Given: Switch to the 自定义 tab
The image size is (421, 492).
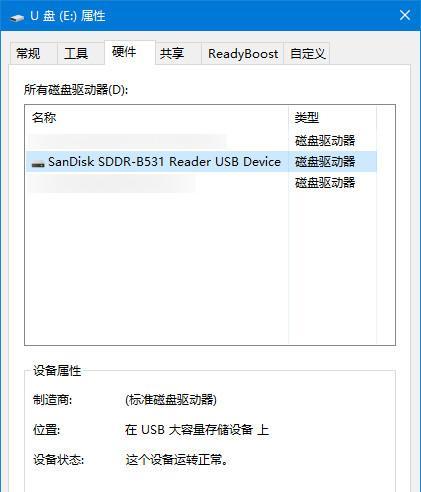Looking at the screenshot, I should (307, 53).
